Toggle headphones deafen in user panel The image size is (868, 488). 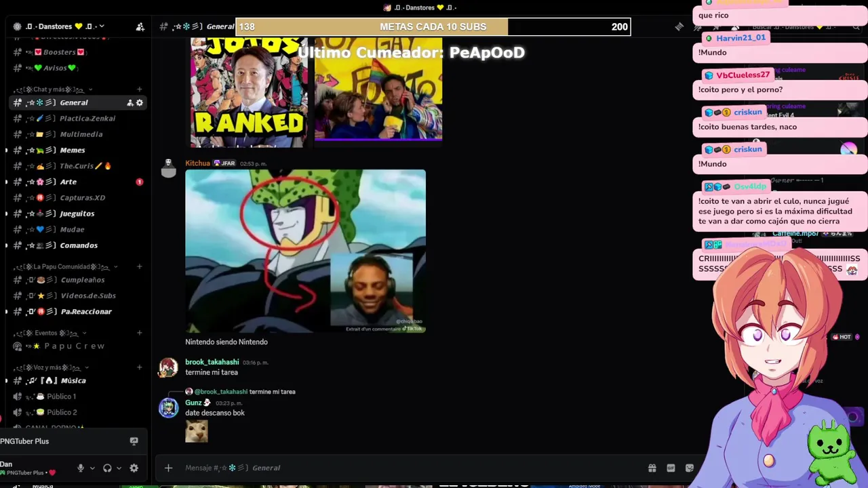pyautogui.click(x=107, y=468)
